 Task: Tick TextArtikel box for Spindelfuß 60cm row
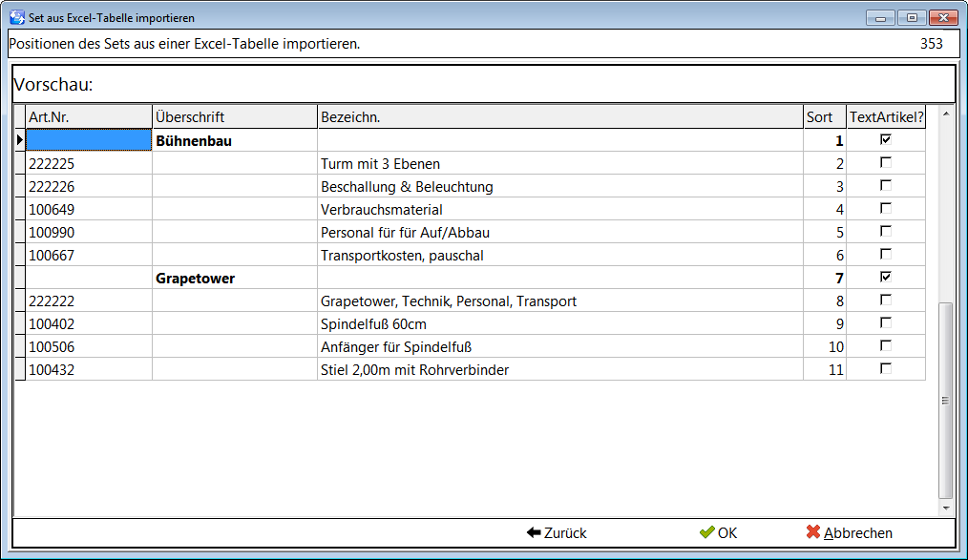coord(886,322)
